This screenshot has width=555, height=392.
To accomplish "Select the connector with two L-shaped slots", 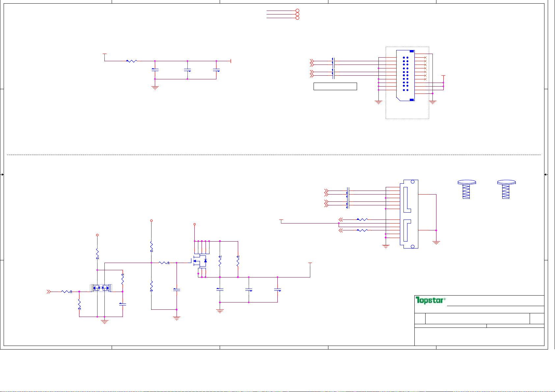I will [409, 214].
